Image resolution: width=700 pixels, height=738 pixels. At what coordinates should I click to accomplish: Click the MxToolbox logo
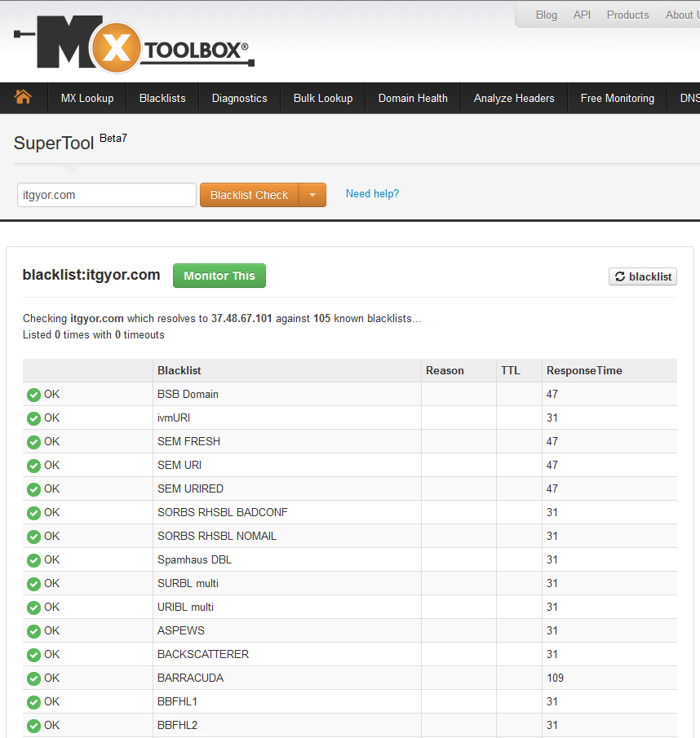pos(135,46)
